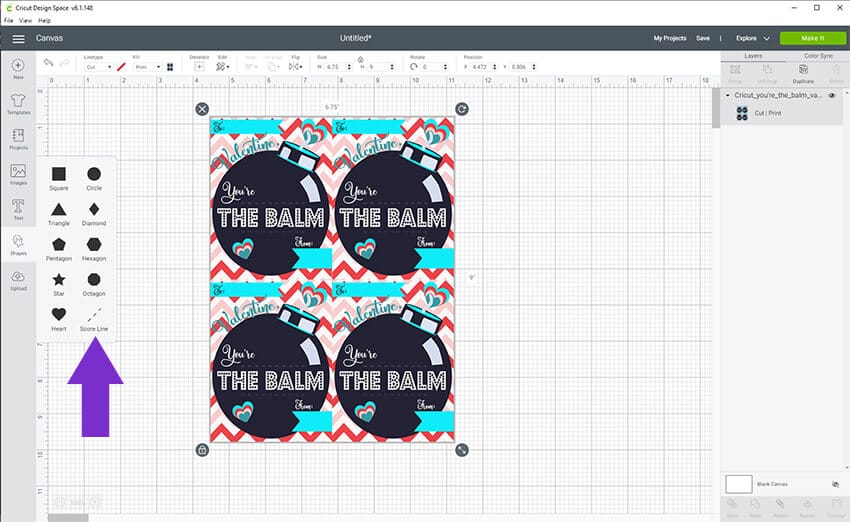
Task: Open the Upload panel
Action: pos(18,280)
